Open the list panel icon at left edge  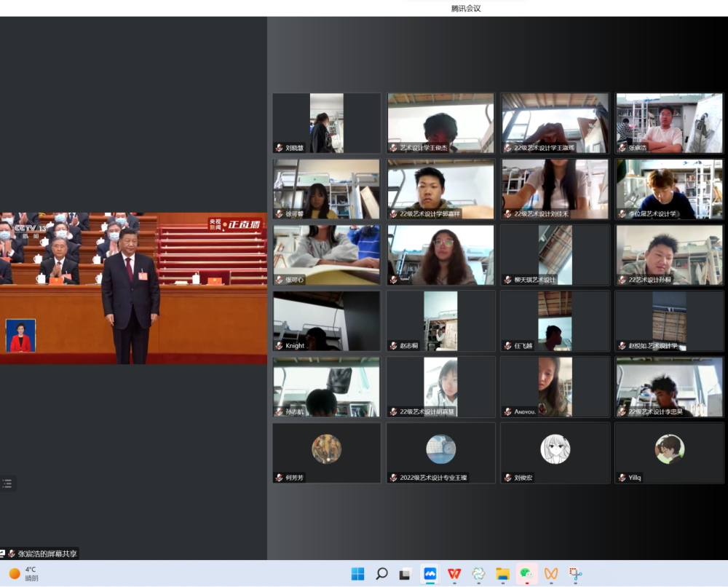point(7,484)
